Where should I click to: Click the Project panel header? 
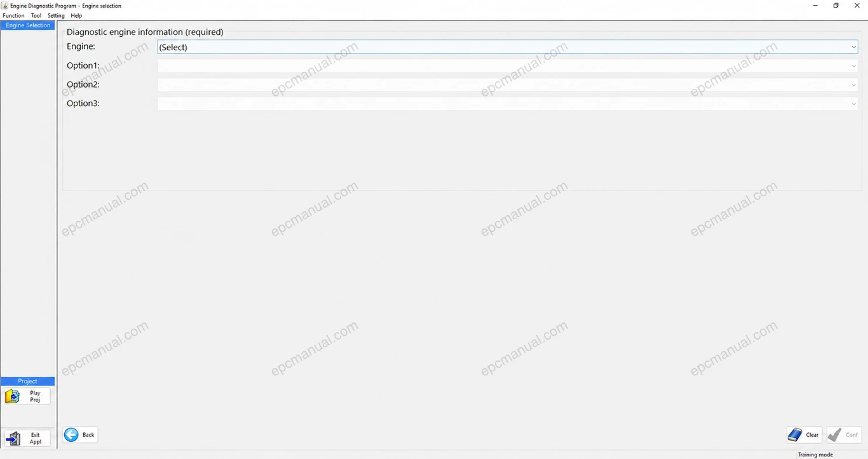[28, 381]
